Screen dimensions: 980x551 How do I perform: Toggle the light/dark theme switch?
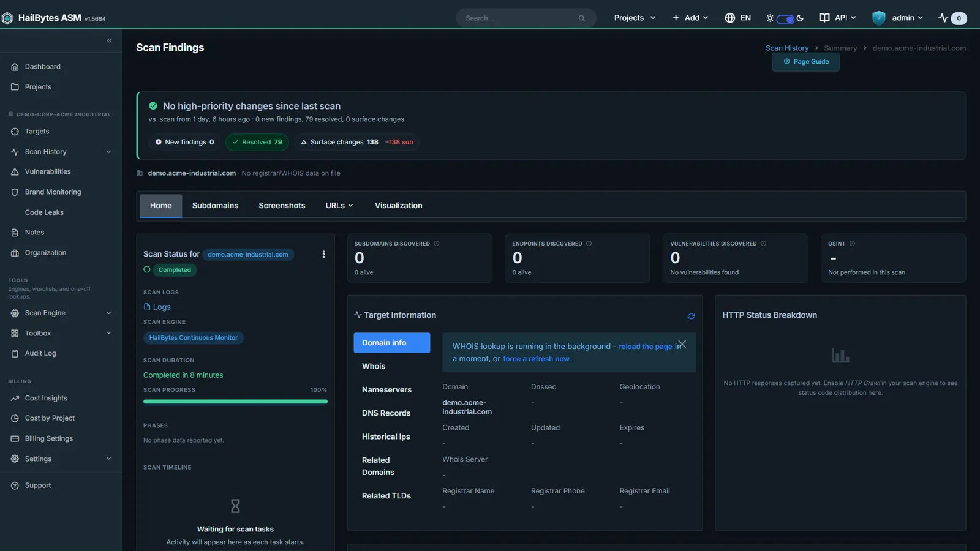785,19
